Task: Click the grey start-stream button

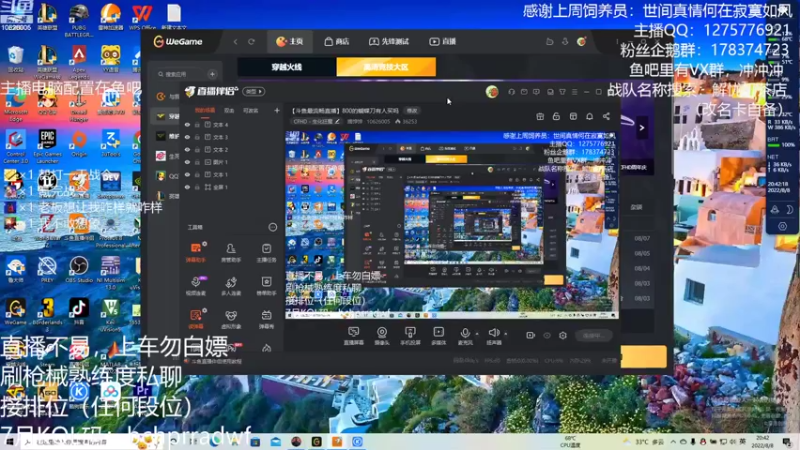Action: (593, 335)
